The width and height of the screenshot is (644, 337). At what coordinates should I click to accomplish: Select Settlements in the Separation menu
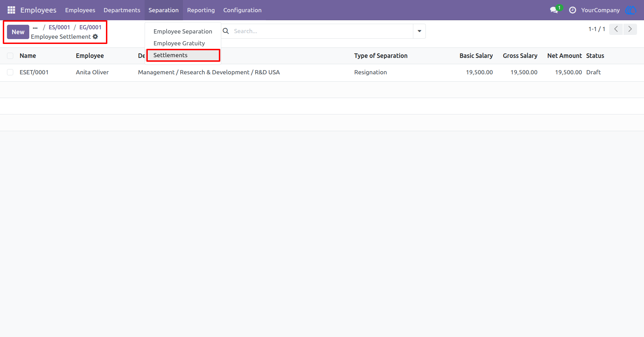183,55
